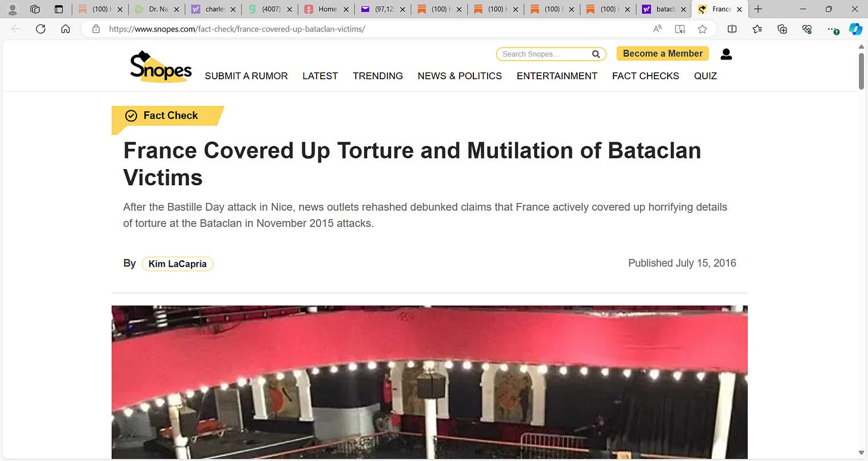Image resolution: width=868 pixels, height=461 pixels.
Task: Open the NEWS & POLITICS menu item
Action: [x=460, y=76]
